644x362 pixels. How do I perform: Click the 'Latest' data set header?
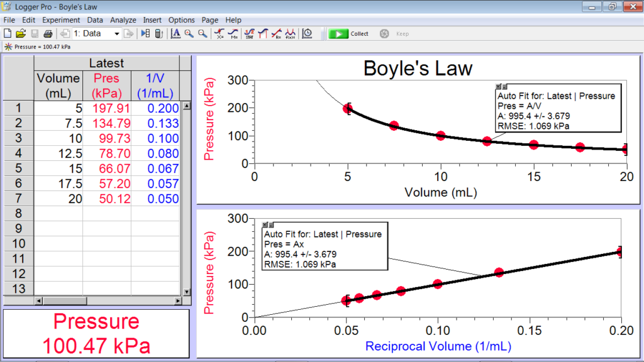click(107, 63)
